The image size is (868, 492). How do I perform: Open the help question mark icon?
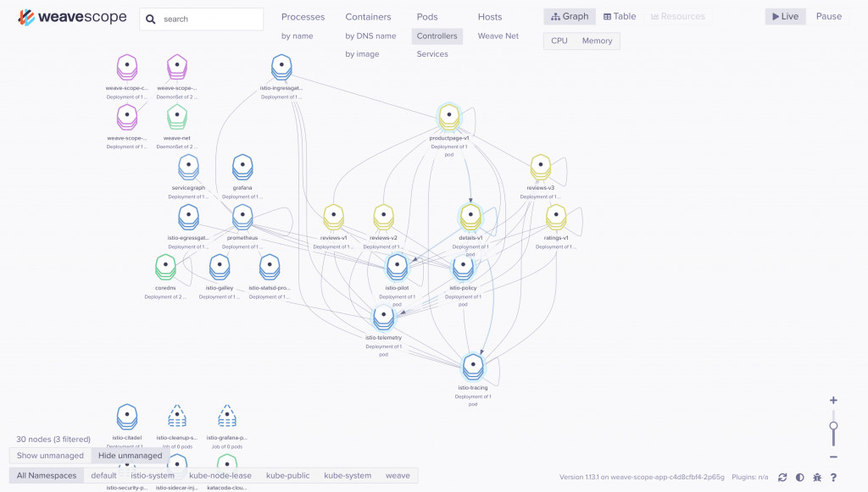point(833,477)
